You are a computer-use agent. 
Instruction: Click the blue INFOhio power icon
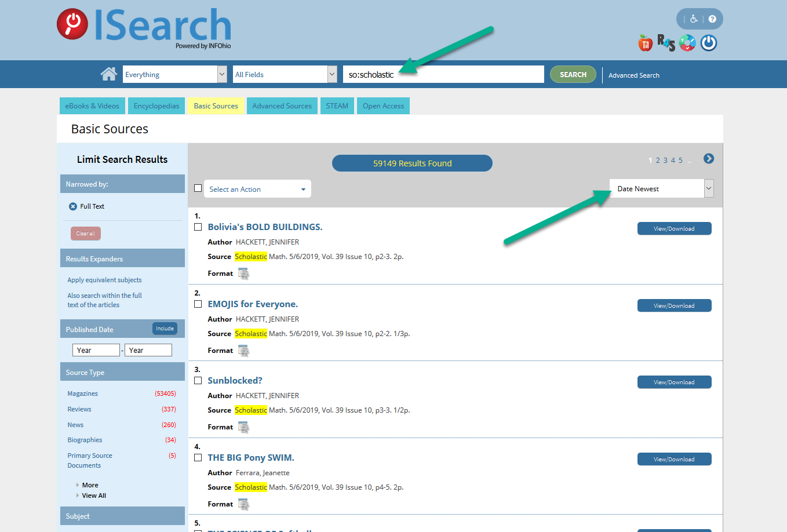tap(709, 43)
